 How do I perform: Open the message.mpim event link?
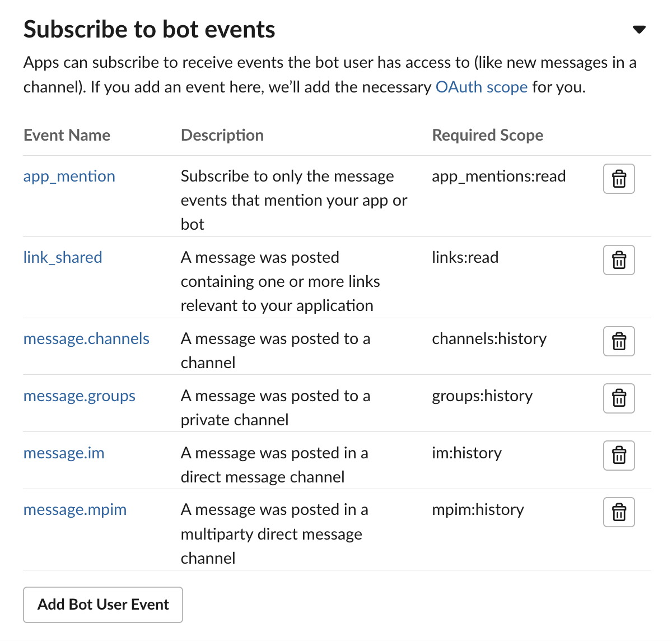click(75, 510)
